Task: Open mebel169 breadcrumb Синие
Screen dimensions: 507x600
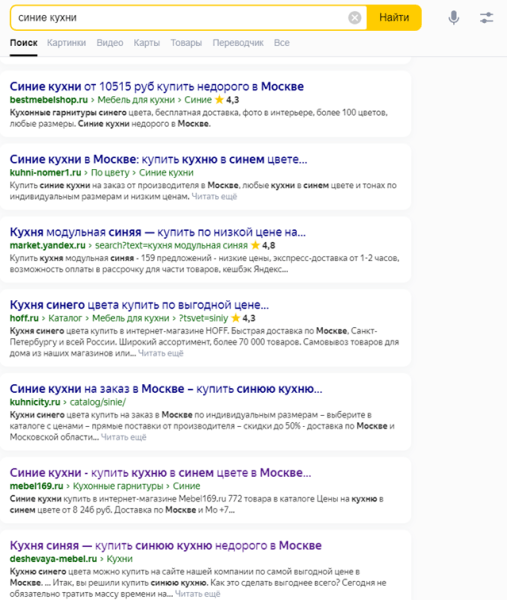Action: pyautogui.click(x=186, y=486)
